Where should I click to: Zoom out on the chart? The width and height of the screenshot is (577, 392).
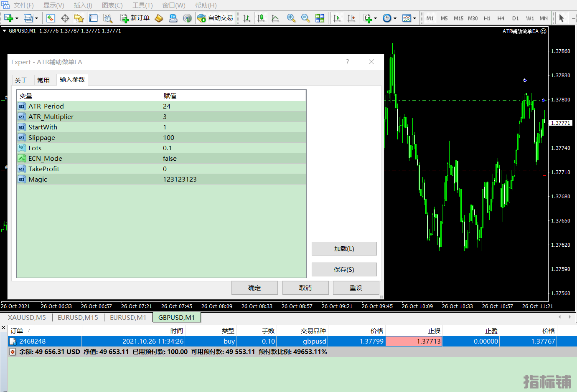coord(305,18)
